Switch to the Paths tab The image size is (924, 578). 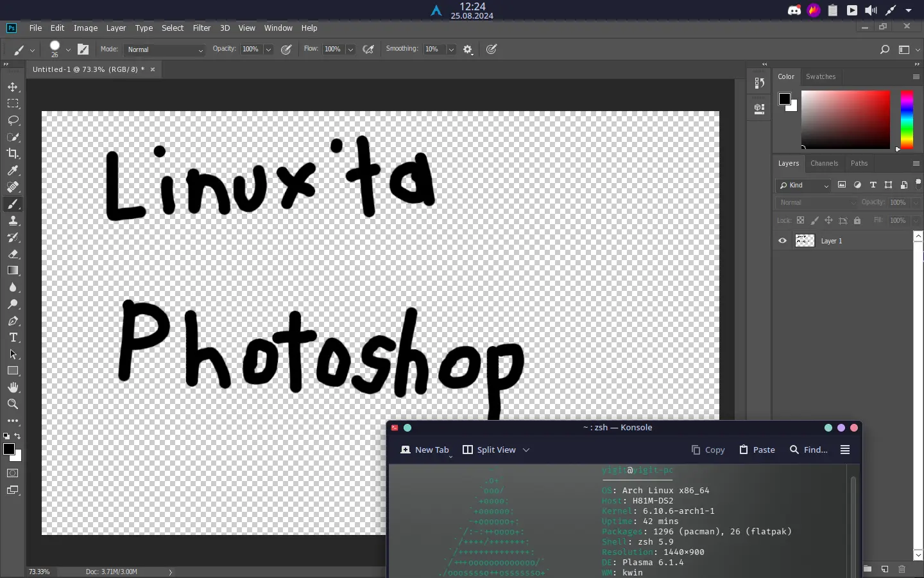coord(859,163)
